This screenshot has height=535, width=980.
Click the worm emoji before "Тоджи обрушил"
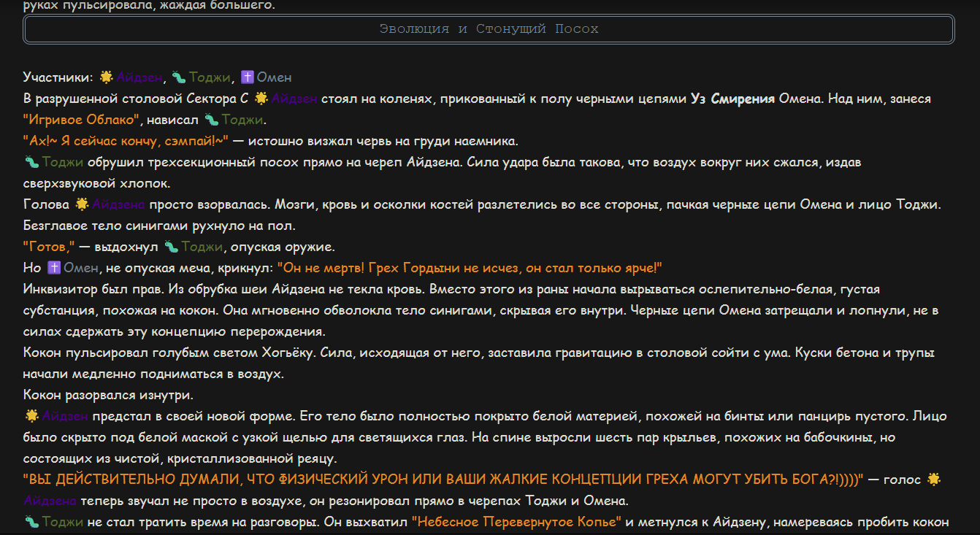click(x=31, y=161)
